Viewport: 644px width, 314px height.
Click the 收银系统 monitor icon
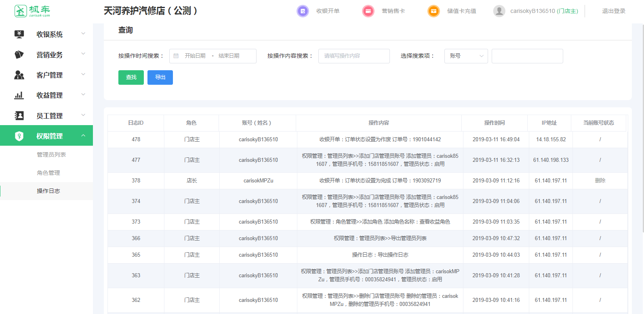[19, 34]
